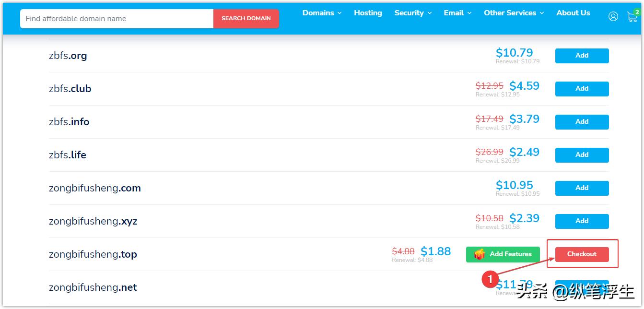Expand the Security dropdown menu
This screenshot has width=644, height=309.
pyautogui.click(x=413, y=13)
